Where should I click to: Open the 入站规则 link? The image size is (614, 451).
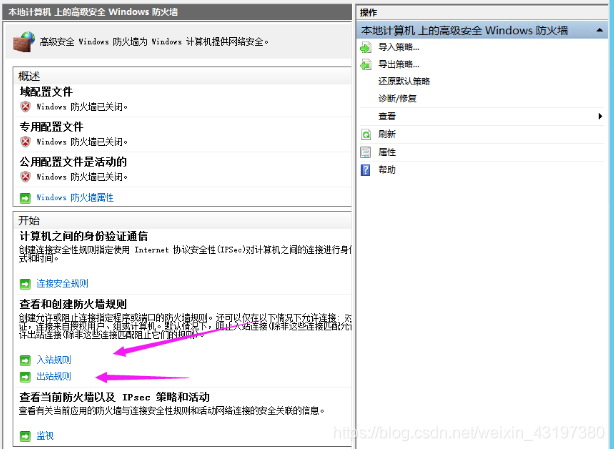tap(54, 359)
